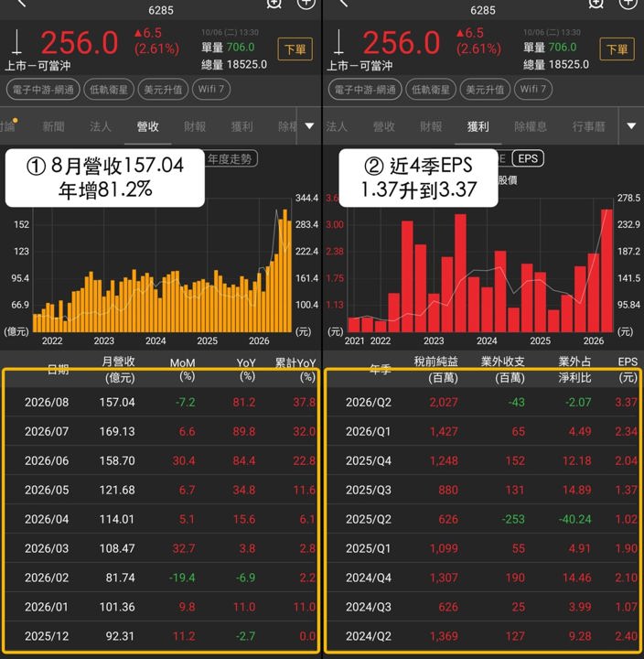The width and height of the screenshot is (644, 659).
Task: Tap 157.04 revenue value for 2026/08
Action: coord(117,402)
